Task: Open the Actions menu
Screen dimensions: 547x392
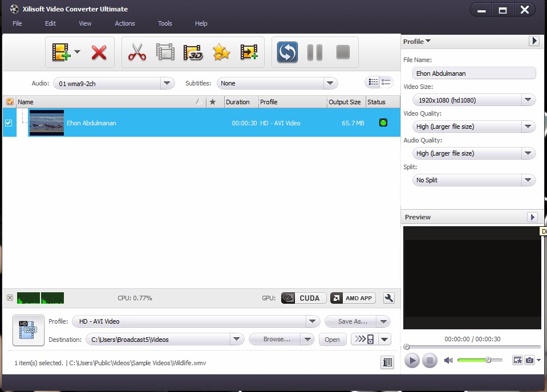Action: coord(125,23)
